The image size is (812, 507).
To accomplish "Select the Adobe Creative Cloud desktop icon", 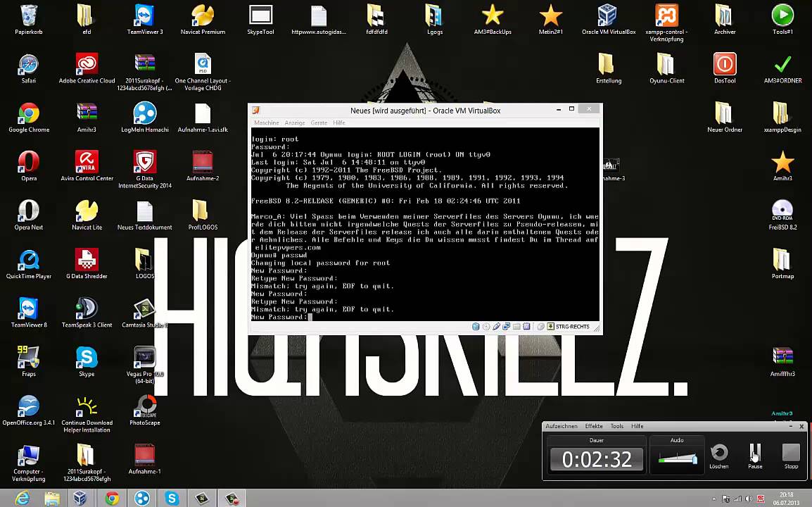I will 87,68.
